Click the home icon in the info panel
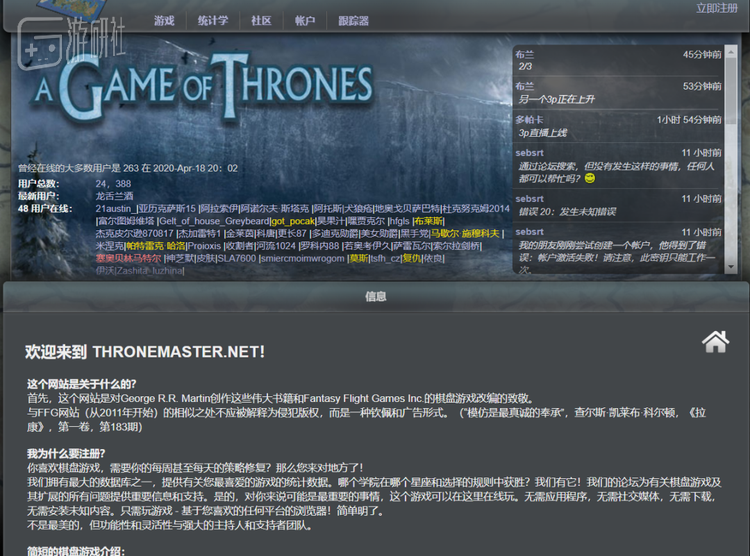This screenshot has width=750, height=556. tap(715, 341)
